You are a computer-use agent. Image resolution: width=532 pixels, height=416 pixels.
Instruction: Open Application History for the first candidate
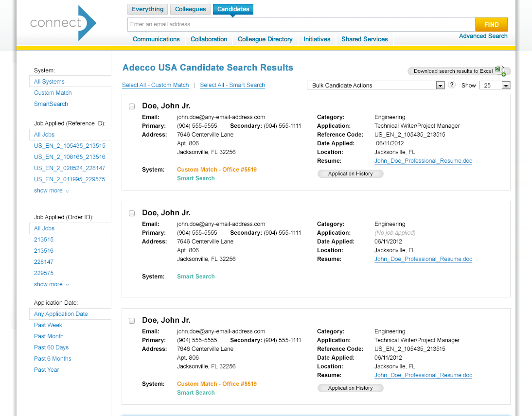click(351, 173)
